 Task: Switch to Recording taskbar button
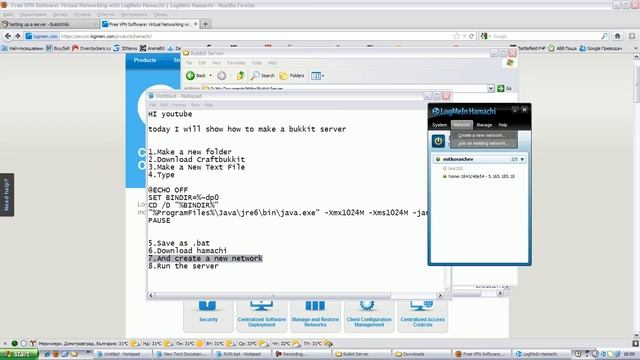301,354
